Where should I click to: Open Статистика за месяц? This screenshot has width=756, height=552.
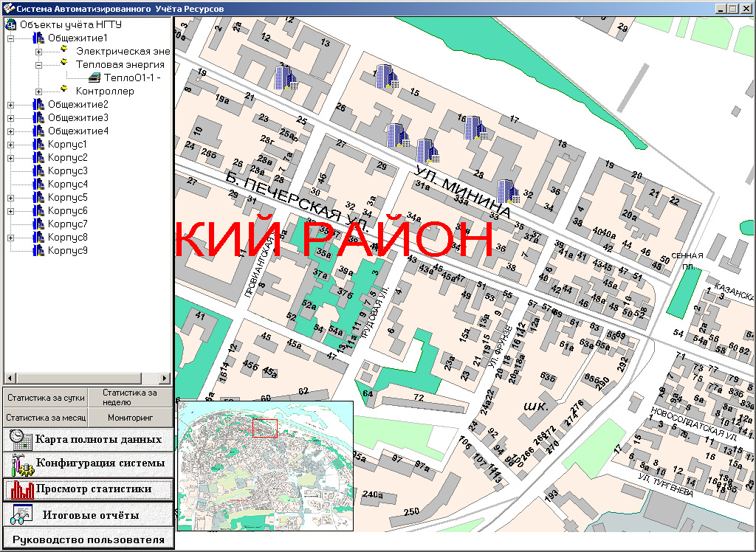tap(46, 418)
